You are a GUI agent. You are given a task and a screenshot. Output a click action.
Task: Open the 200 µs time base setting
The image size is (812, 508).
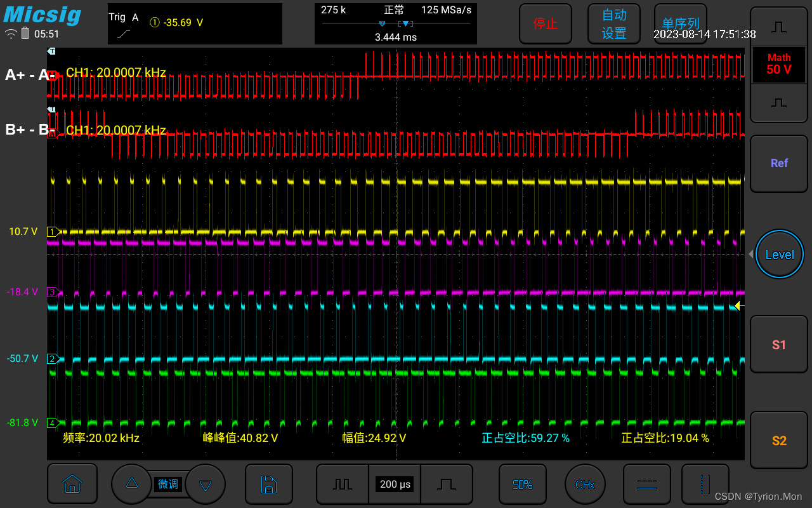point(395,485)
